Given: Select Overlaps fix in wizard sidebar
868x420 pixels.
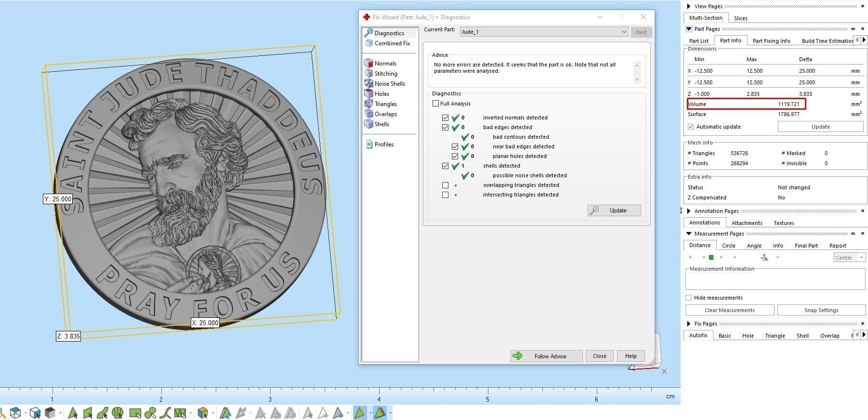Looking at the screenshot, I should coord(381,114).
